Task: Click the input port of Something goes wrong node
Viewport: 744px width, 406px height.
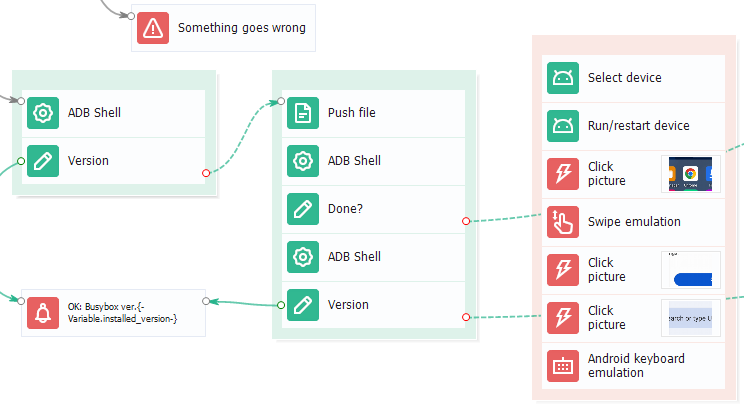Action: (132, 16)
